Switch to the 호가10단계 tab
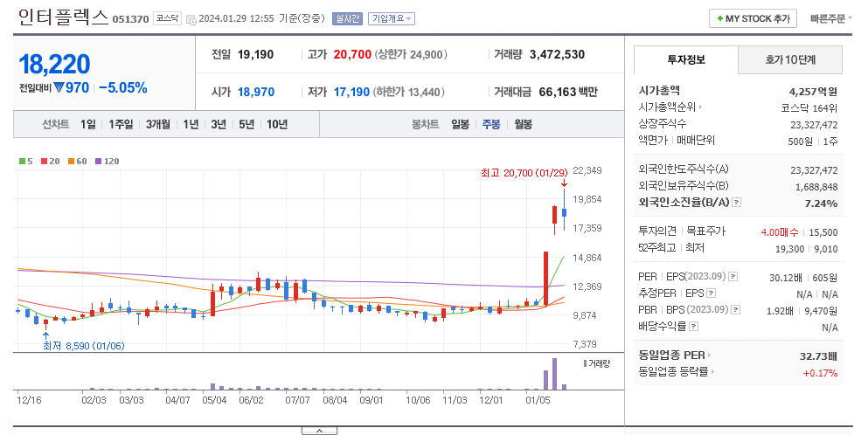 click(x=790, y=59)
